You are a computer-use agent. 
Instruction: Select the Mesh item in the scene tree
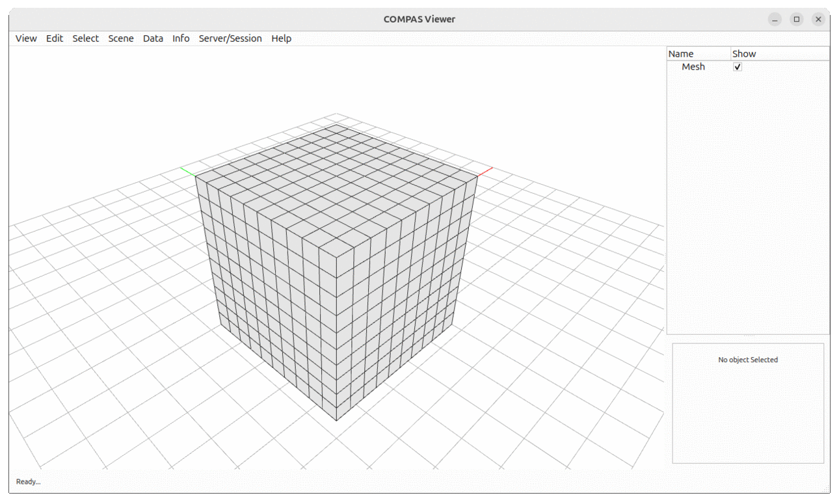pos(693,66)
